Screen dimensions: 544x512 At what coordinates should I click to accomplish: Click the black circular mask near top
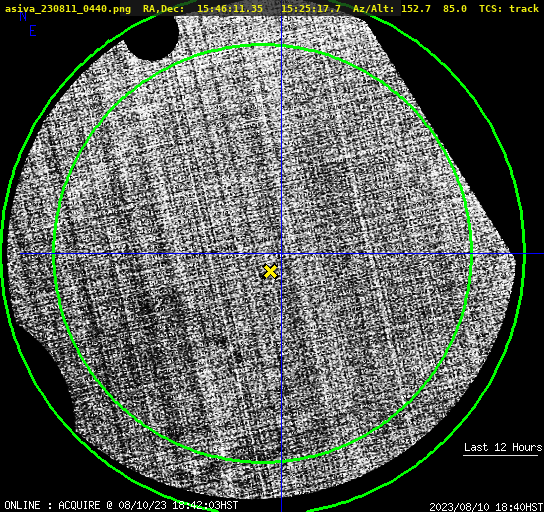[x=152, y=37]
